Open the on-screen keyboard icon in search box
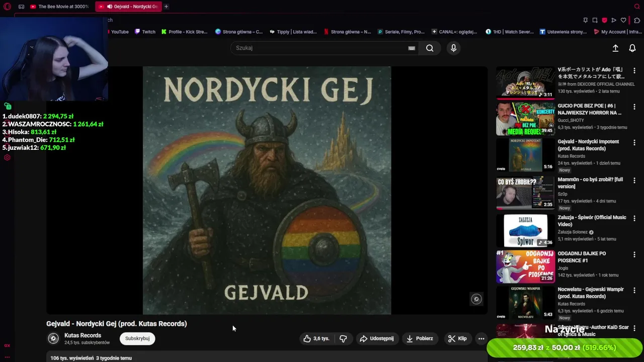The width and height of the screenshot is (644, 362). click(x=412, y=48)
